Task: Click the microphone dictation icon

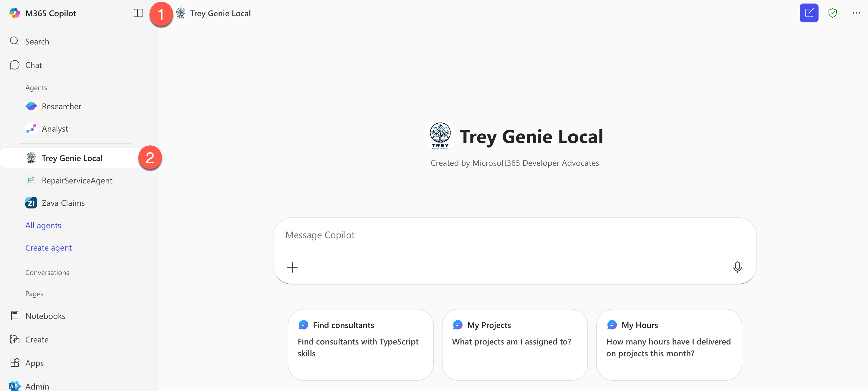Action: tap(737, 267)
